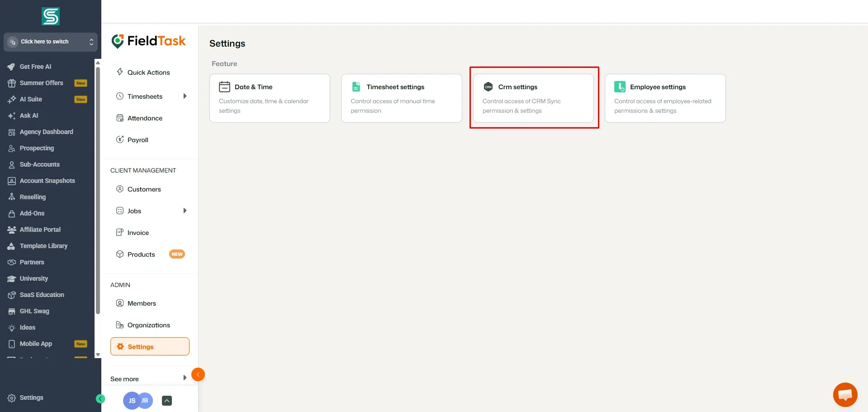Image resolution: width=868 pixels, height=412 pixels.
Task: Open the Employee settings card
Action: click(665, 98)
